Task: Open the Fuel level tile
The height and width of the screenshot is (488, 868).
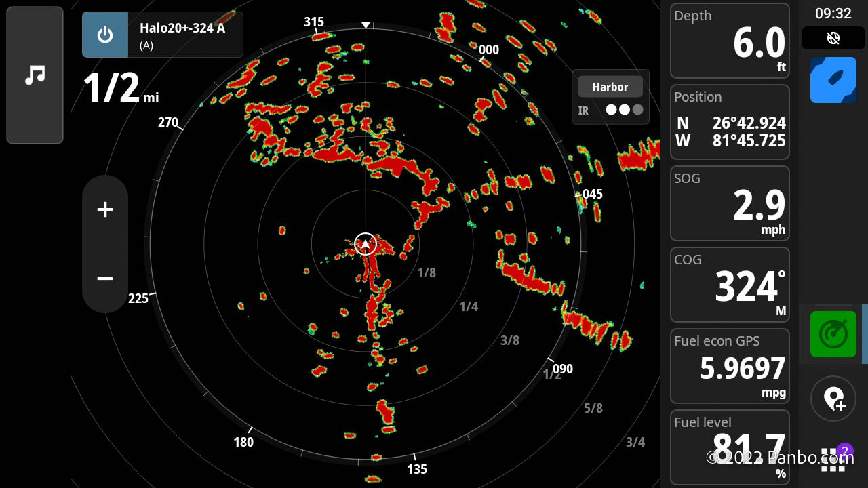Action: tap(730, 447)
